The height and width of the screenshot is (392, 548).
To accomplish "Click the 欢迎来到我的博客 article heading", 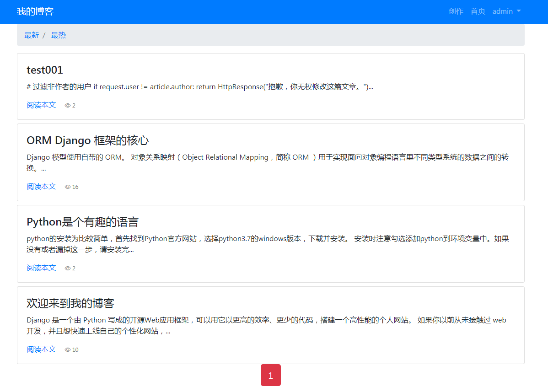I will point(70,303).
